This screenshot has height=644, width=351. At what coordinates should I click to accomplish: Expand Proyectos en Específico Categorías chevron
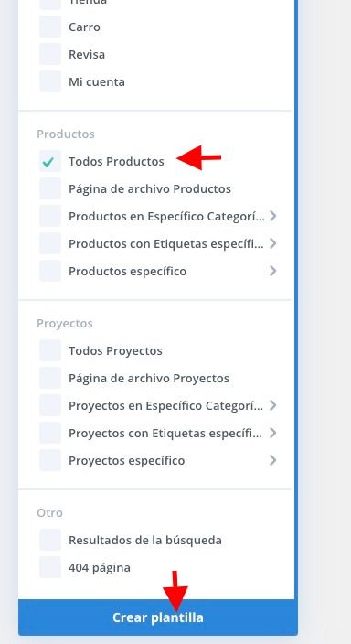coord(273,405)
